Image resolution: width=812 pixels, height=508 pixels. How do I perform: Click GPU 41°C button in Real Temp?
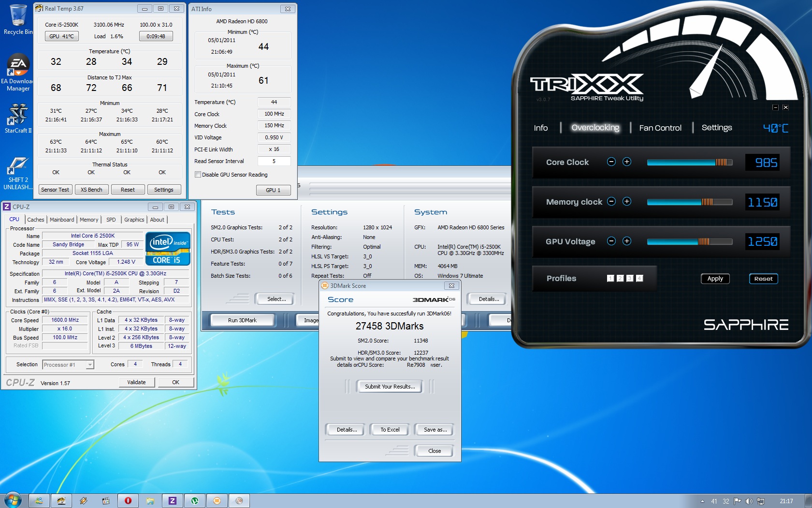tap(61, 36)
